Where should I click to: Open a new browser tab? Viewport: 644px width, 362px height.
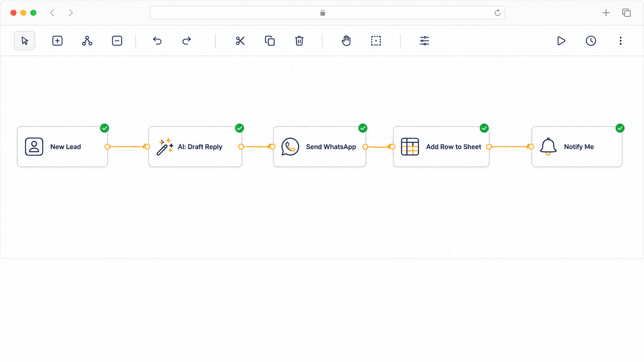point(606,13)
